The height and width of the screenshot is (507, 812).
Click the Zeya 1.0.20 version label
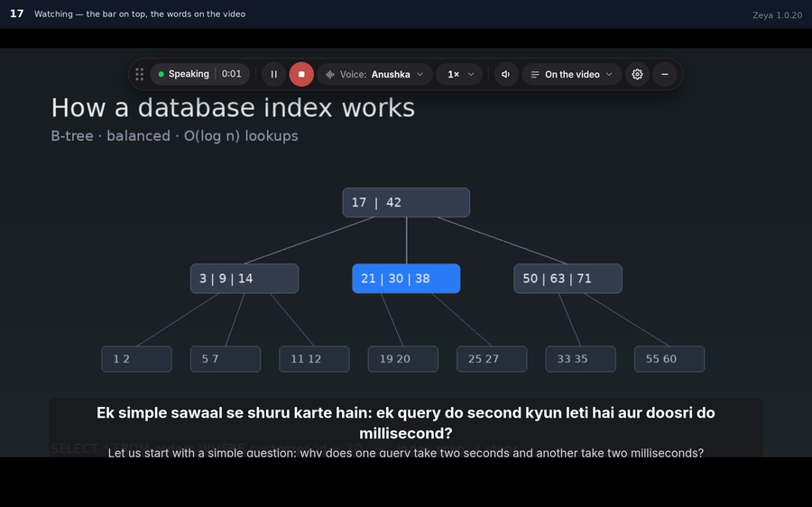pyautogui.click(x=778, y=15)
